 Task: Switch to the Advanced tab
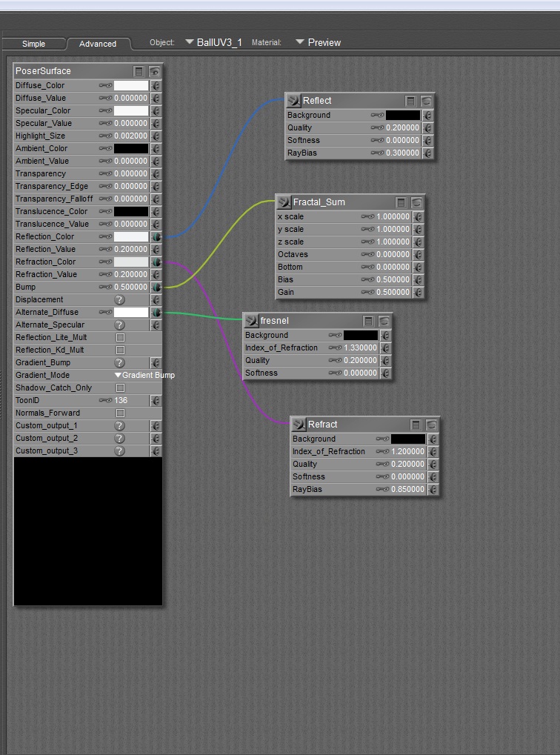[x=98, y=44]
